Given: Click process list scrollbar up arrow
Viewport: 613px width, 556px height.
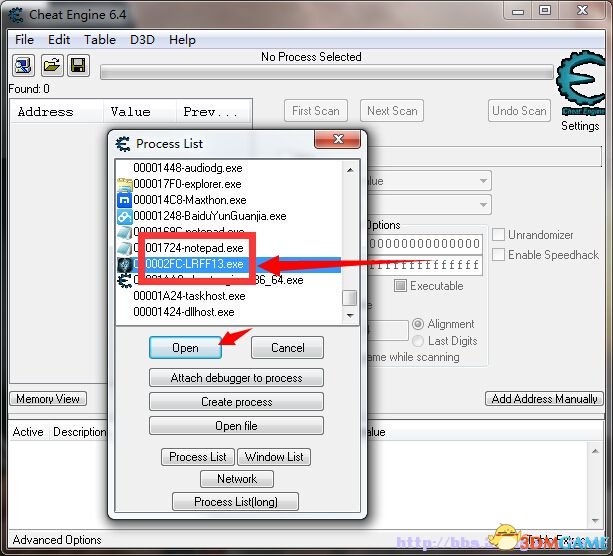Looking at the screenshot, I should tap(350, 169).
